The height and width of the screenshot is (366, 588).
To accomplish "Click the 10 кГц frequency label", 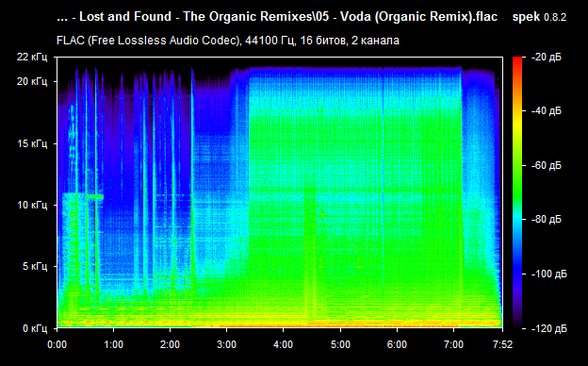I will pyautogui.click(x=32, y=205).
